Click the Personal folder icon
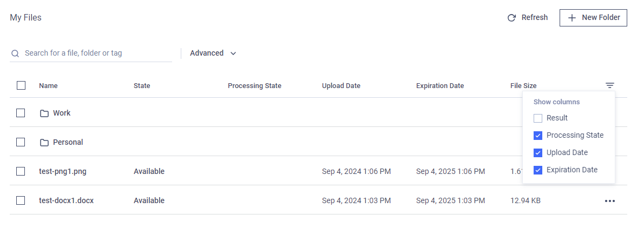The width and height of the screenshot is (644, 235). [x=44, y=142]
